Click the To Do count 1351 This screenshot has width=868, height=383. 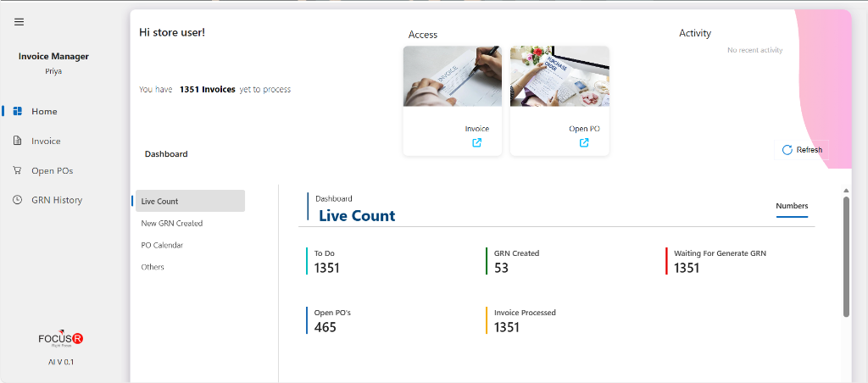[326, 269]
